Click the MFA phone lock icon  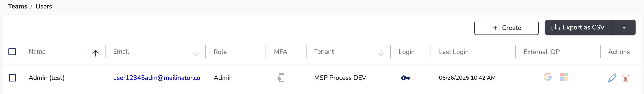pos(281,78)
